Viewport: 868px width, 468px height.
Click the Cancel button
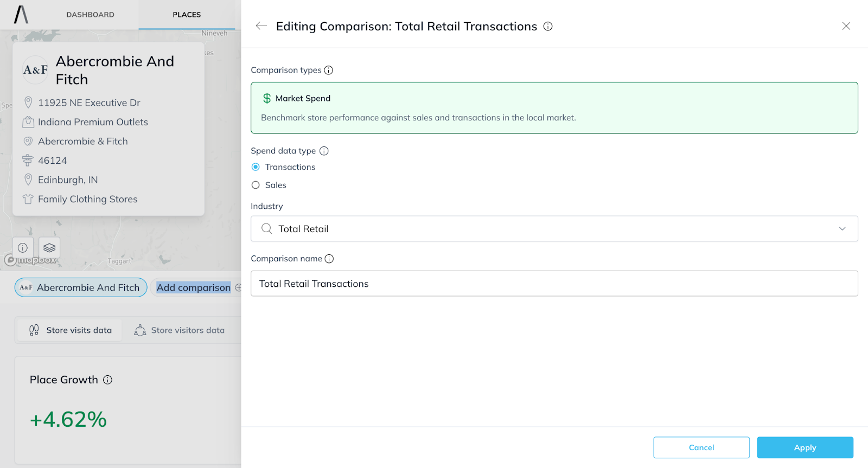pyautogui.click(x=701, y=447)
